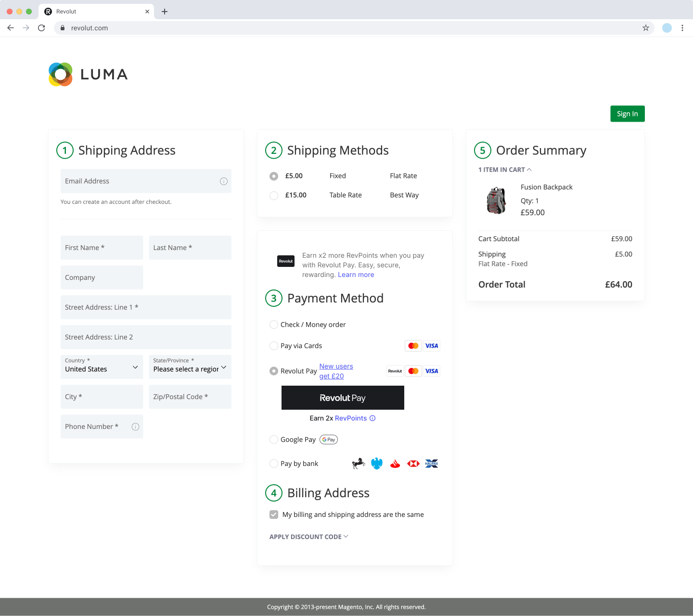
Task: Click the Cart Subtotal £59.00 value
Action: click(x=622, y=239)
